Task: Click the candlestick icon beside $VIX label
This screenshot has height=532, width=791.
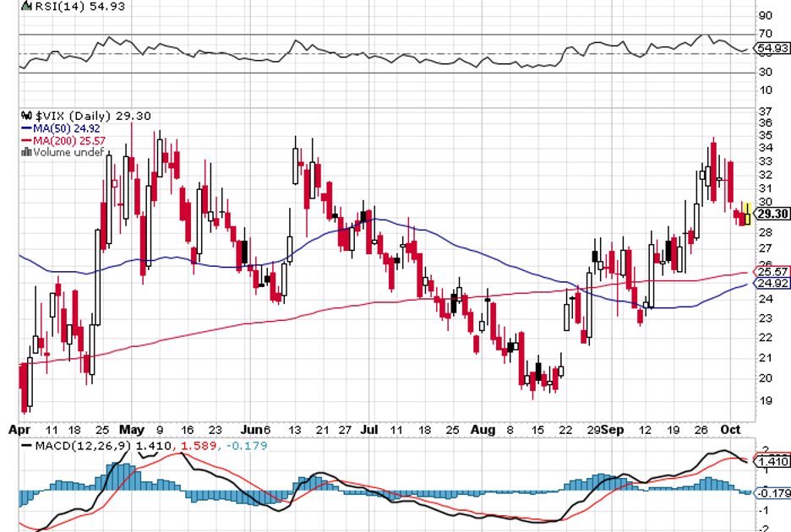Action: 25,116
